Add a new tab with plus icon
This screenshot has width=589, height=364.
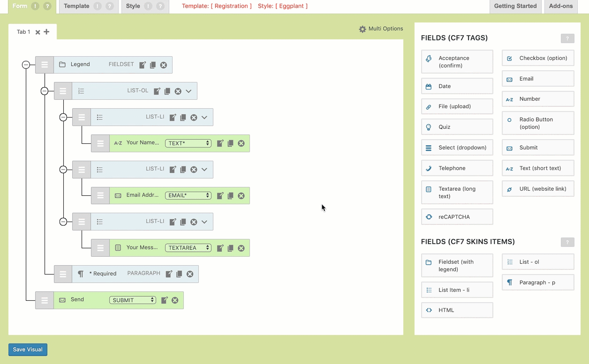point(46,32)
